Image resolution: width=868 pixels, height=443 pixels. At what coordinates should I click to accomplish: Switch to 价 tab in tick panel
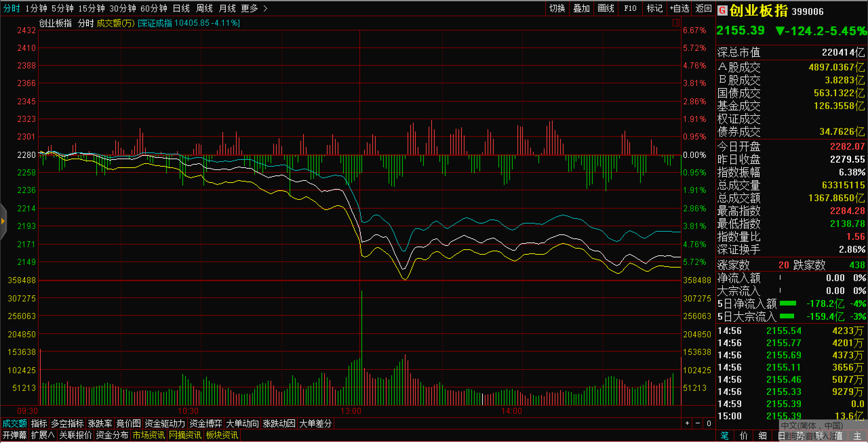click(x=744, y=436)
